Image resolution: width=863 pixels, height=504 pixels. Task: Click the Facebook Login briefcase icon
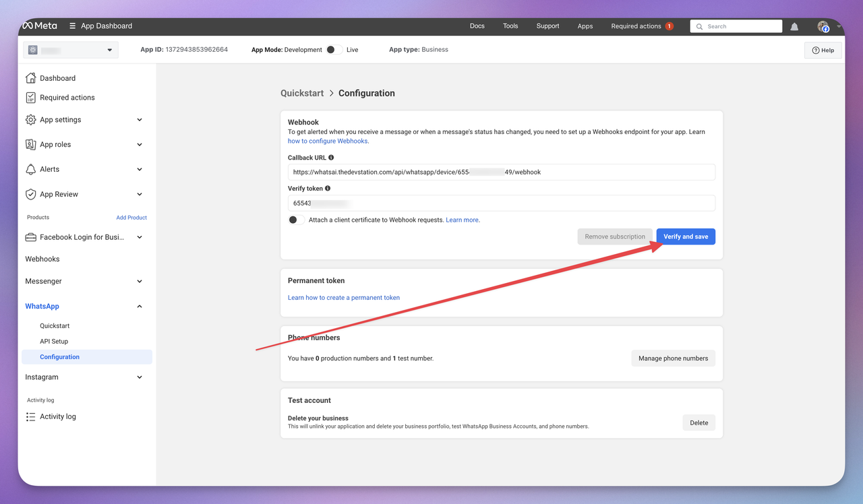click(x=30, y=237)
